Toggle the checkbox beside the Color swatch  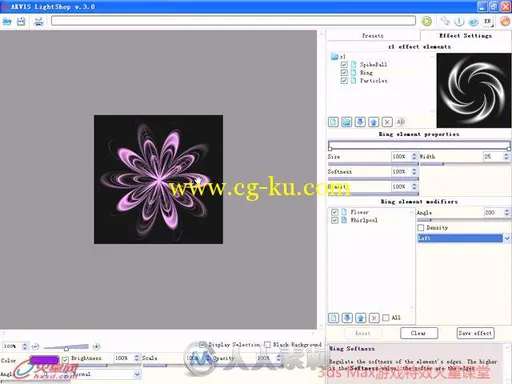tap(65, 359)
